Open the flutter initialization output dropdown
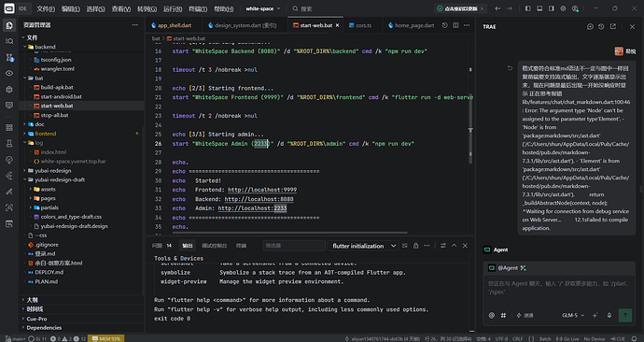644x342 pixels. [x=363, y=246]
